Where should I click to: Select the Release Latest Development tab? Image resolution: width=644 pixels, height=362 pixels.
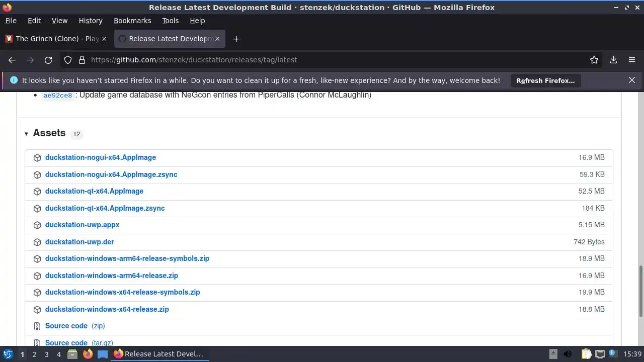point(169,39)
